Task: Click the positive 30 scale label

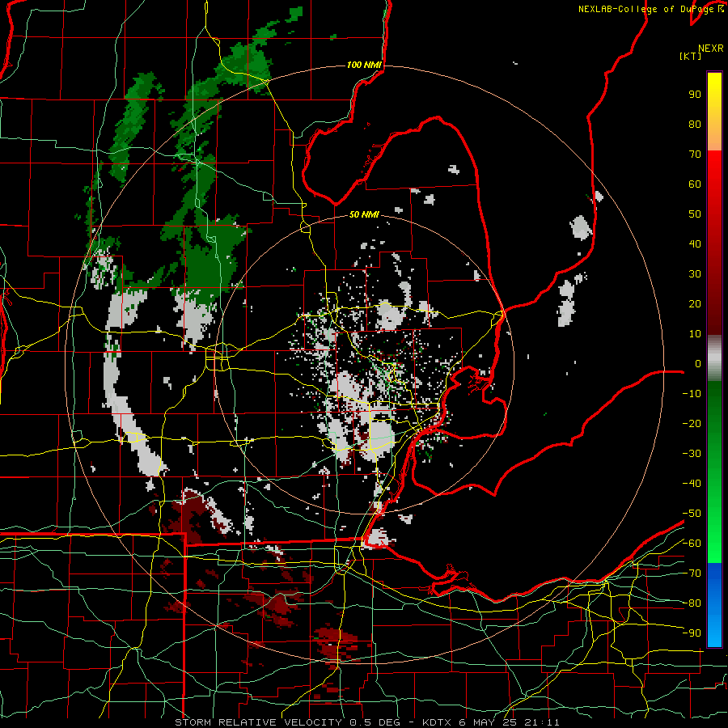Action: click(695, 274)
